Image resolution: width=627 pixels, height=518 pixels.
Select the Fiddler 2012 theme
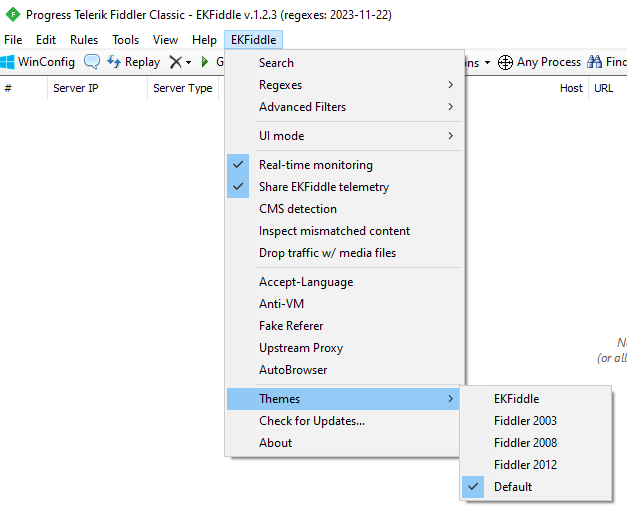coord(536,465)
